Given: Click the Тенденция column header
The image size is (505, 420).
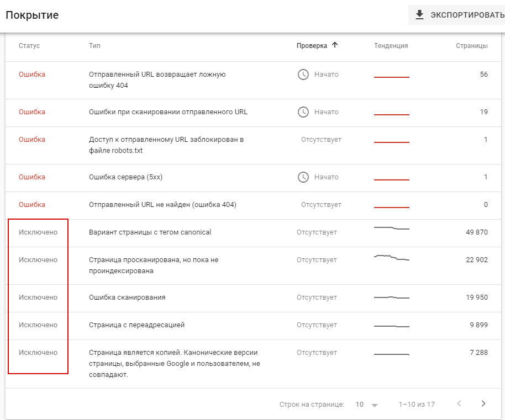Looking at the screenshot, I should click(391, 46).
